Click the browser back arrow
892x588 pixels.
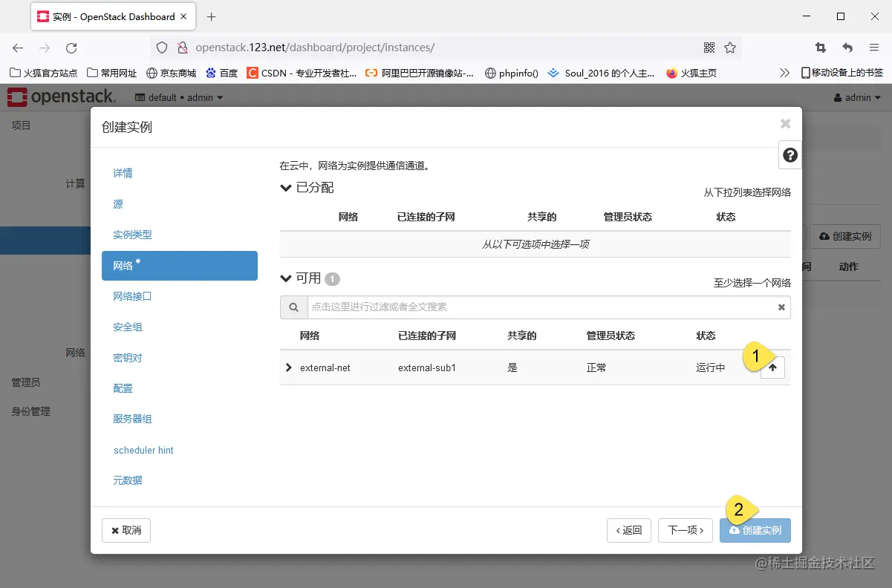17,47
